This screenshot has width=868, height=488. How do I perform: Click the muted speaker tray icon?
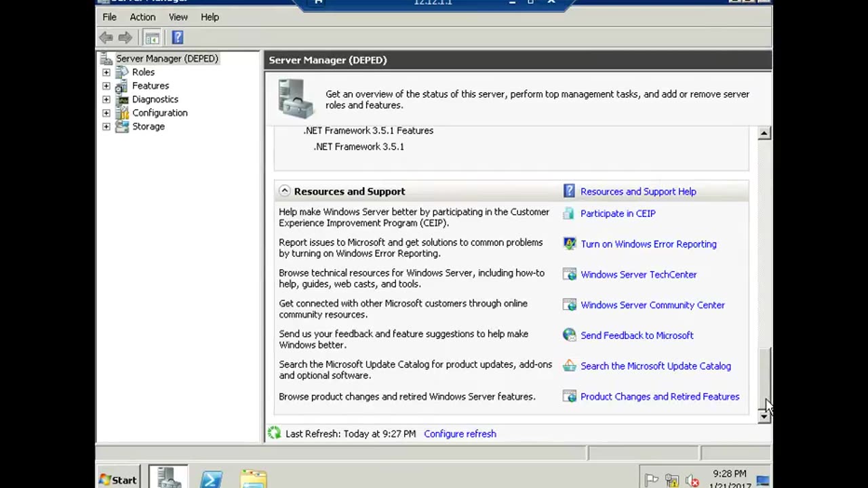pyautogui.click(x=692, y=480)
